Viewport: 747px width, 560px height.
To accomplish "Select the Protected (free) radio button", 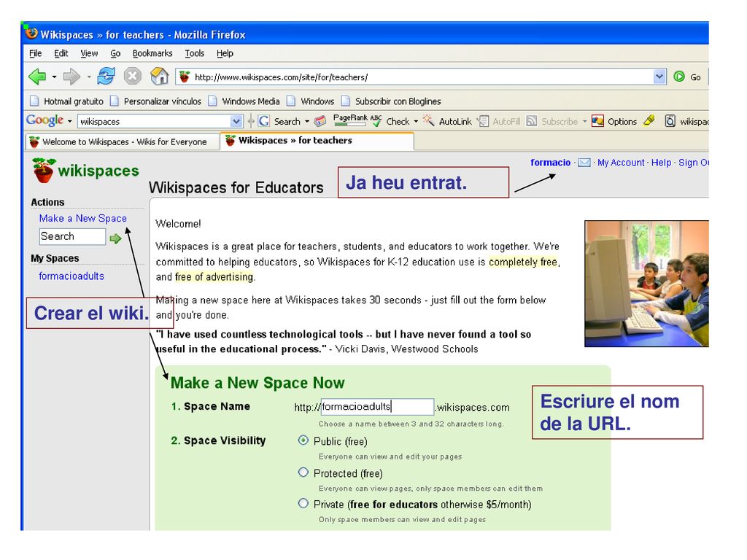I will [303, 472].
